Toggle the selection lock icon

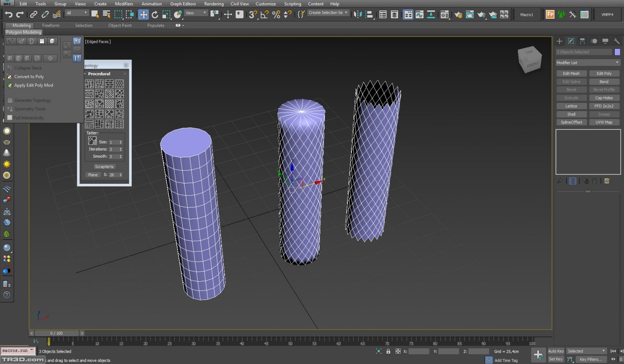tap(388, 351)
